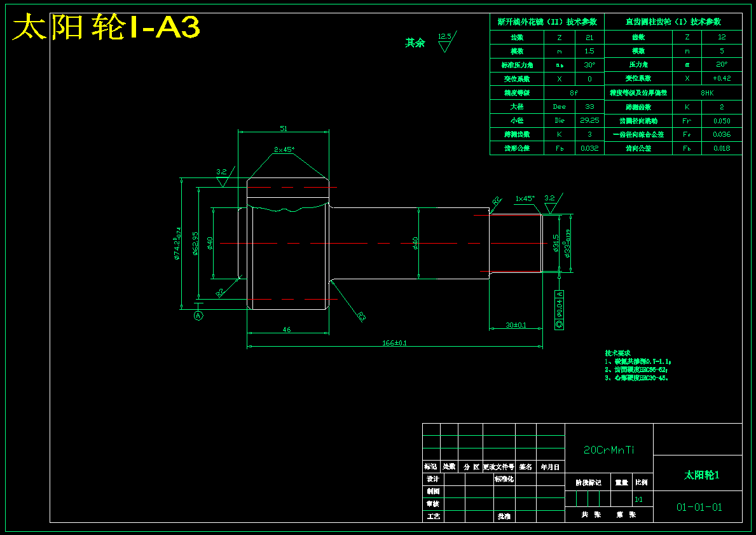This screenshot has width=756, height=535.
Task: Click the part name 太阳轮1
Action: (701, 475)
